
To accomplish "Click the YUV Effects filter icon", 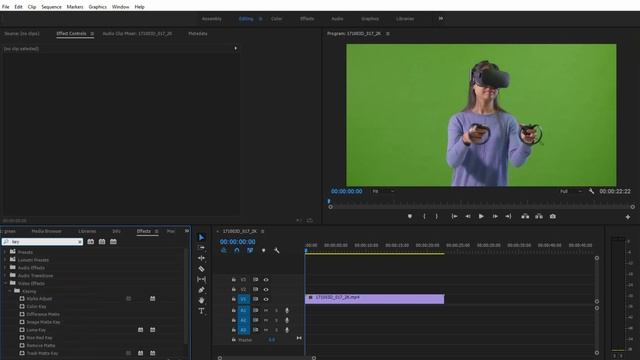I will (113, 242).
